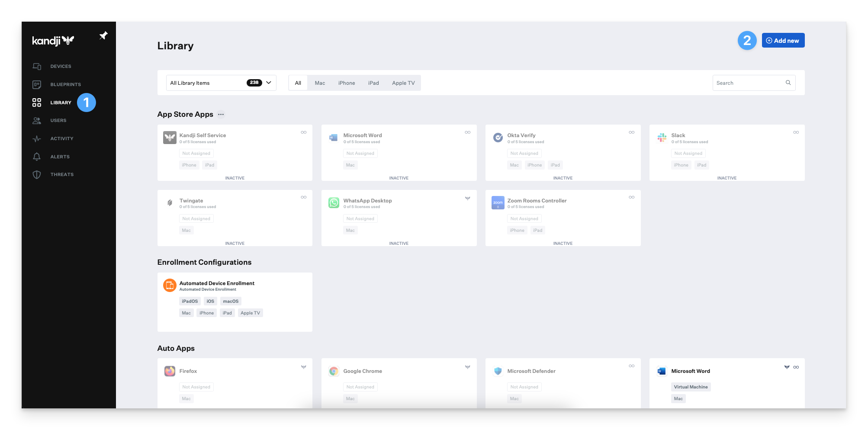Click the infinity icon on Slack card
The image size is (868, 430).
coord(796,132)
